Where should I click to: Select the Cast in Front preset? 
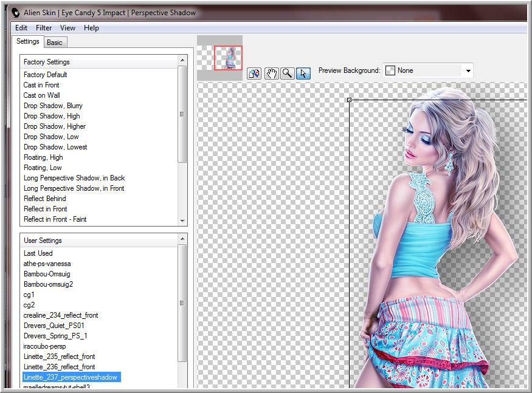pyautogui.click(x=41, y=85)
